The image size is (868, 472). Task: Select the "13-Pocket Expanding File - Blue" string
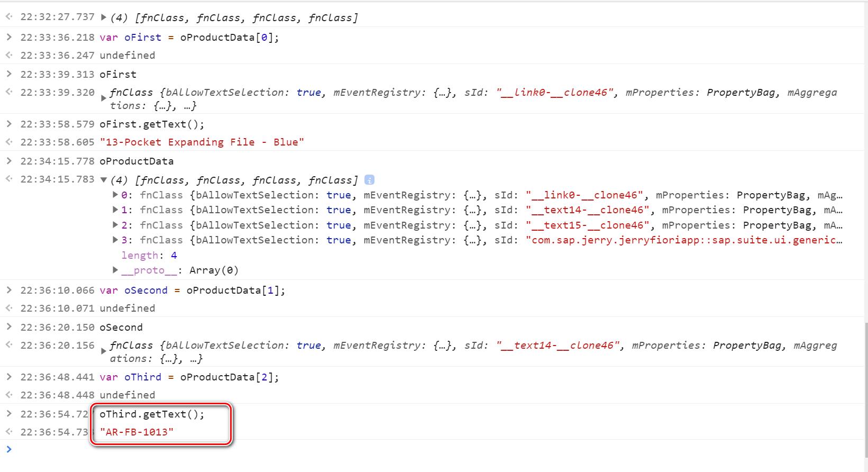[202, 142]
